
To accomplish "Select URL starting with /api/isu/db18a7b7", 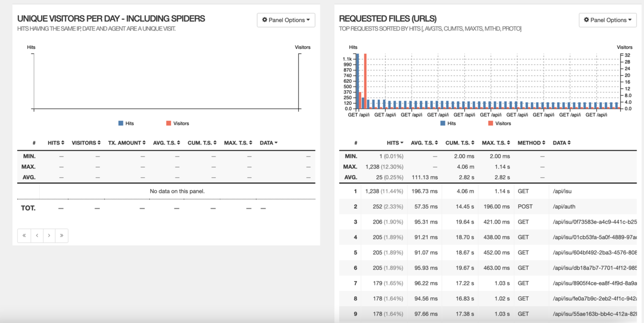I will click(x=595, y=268).
